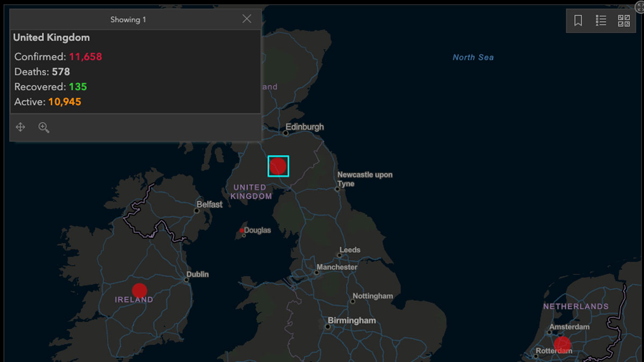Click the Confirmed count 11,658
644x362 pixels.
click(x=85, y=57)
